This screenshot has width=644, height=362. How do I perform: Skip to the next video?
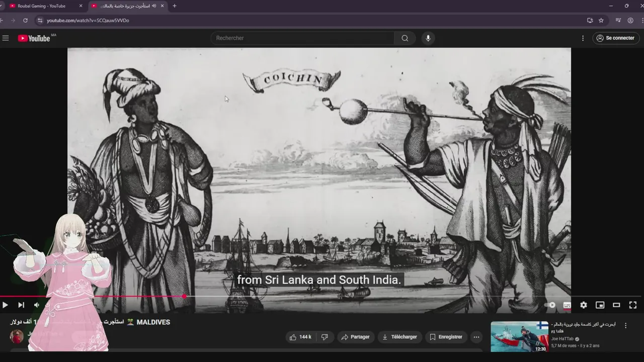21,305
